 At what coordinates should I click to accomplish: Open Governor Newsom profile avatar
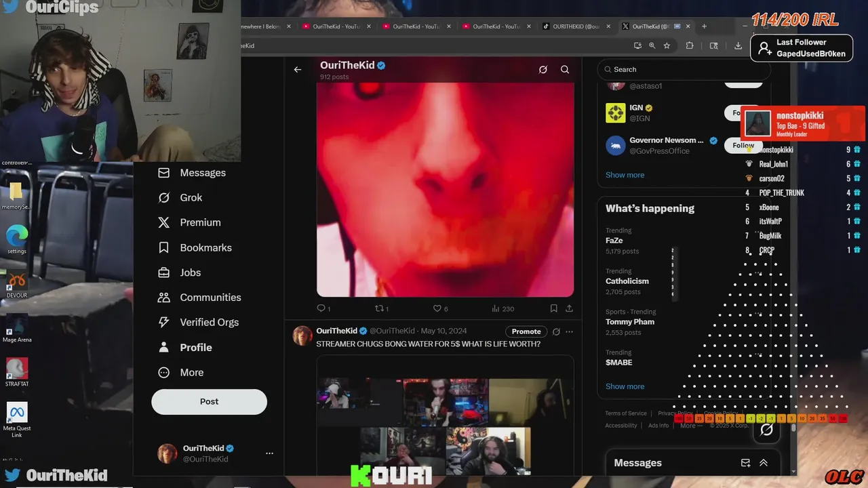tap(616, 146)
